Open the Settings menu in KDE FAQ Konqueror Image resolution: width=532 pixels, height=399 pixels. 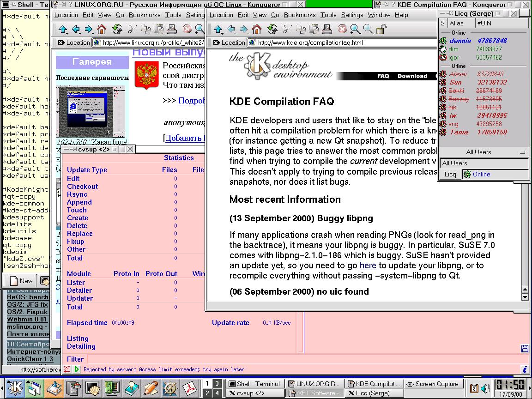coord(352,15)
